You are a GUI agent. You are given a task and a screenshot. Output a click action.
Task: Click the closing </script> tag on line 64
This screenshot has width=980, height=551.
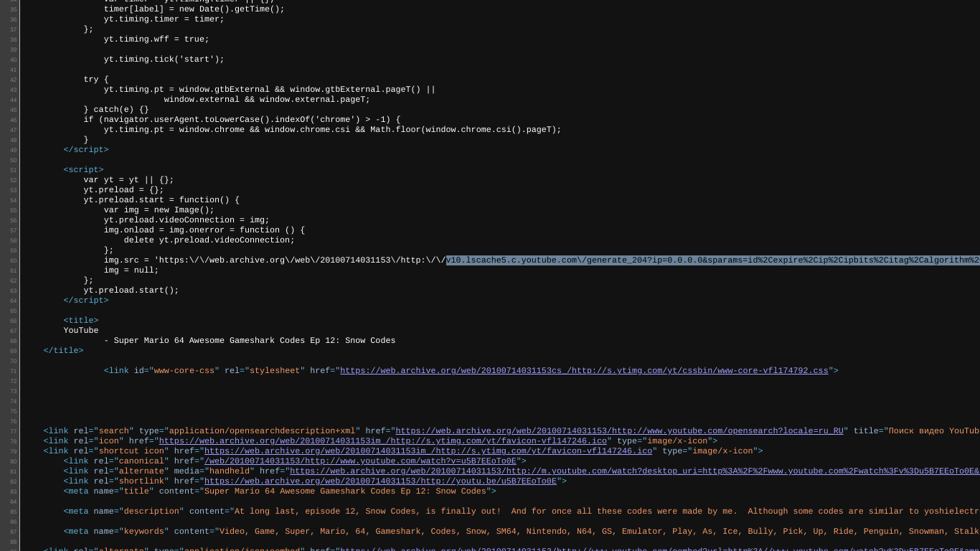[x=86, y=301]
